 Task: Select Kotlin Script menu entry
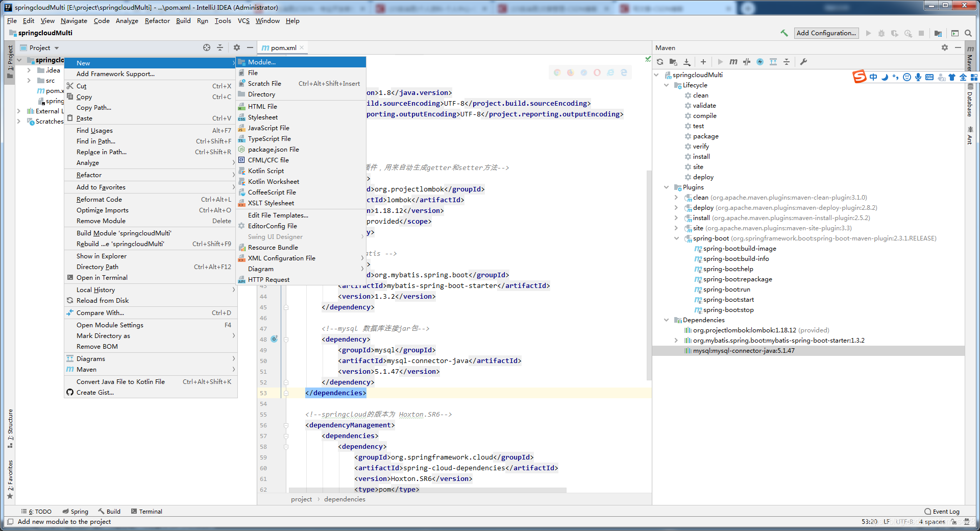pyautogui.click(x=301, y=171)
